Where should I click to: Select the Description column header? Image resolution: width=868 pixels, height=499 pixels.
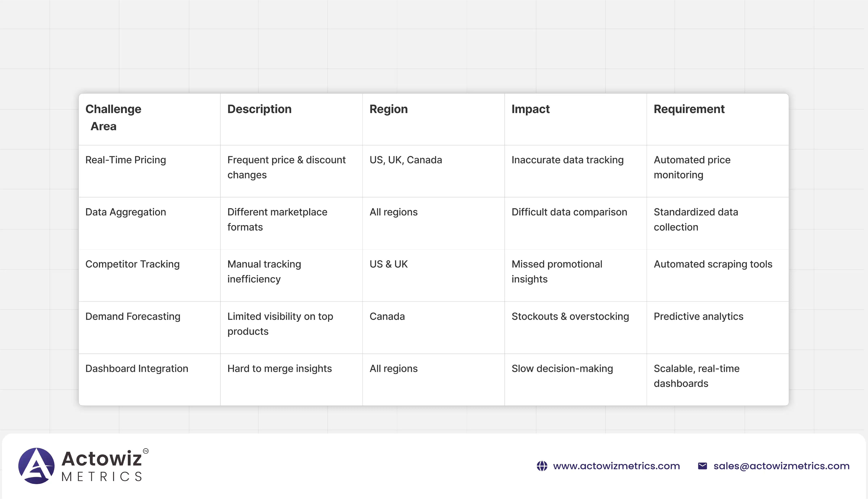click(259, 109)
